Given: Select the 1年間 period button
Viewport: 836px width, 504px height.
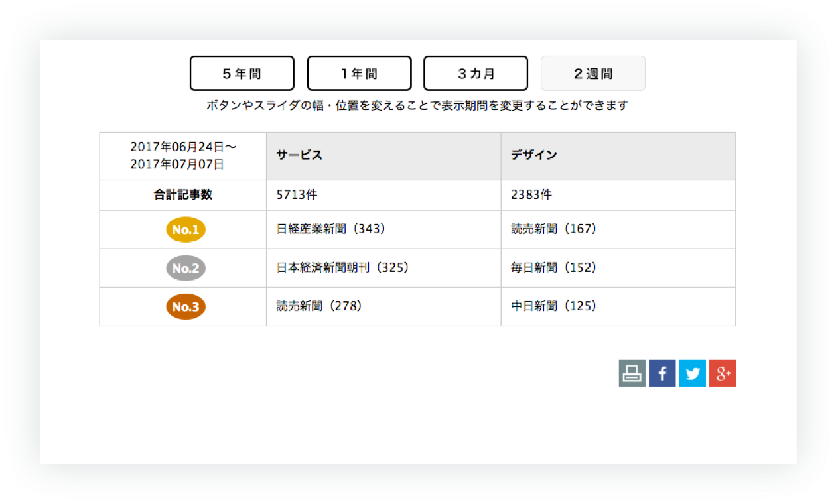Looking at the screenshot, I should (359, 74).
